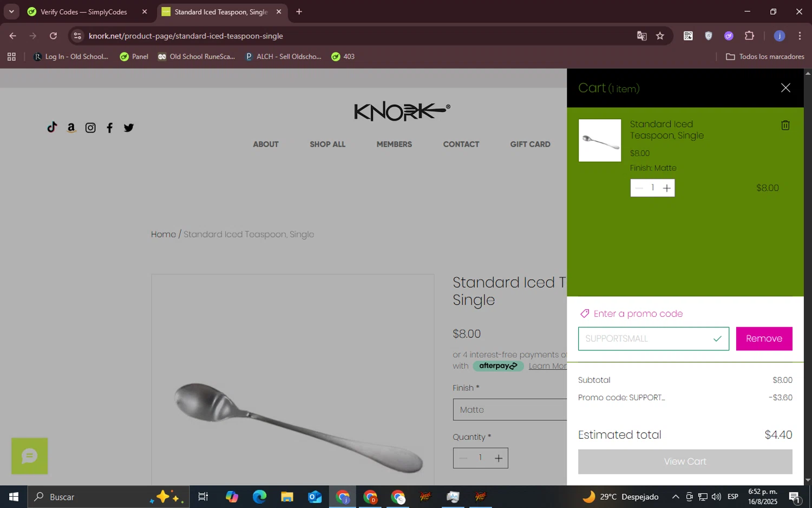Open the purple round extension icon
This screenshot has width=812, height=508.
click(729, 36)
